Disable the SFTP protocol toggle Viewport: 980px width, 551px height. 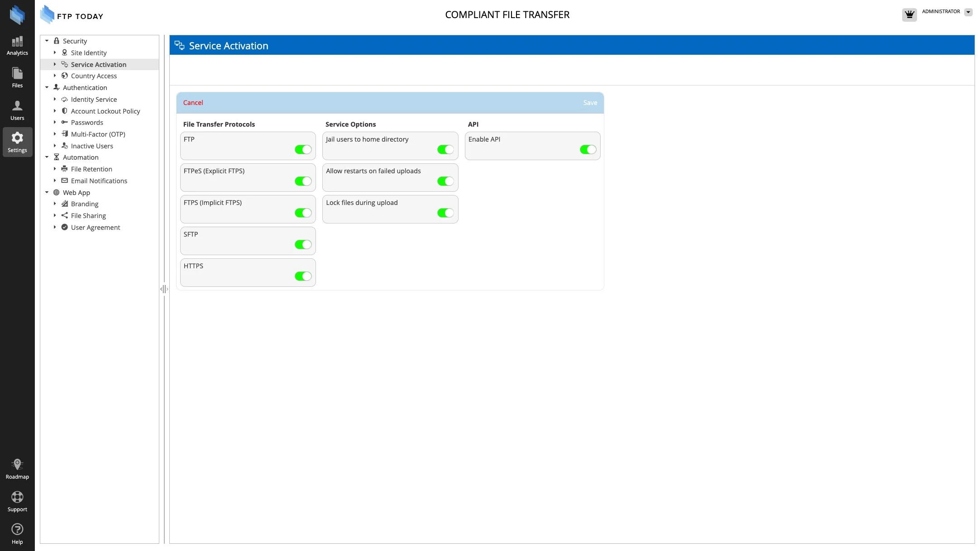click(303, 245)
